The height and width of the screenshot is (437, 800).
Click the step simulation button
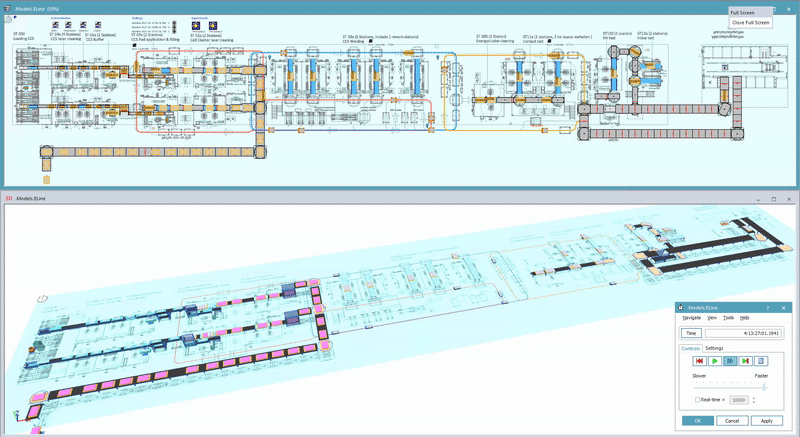click(x=746, y=361)
